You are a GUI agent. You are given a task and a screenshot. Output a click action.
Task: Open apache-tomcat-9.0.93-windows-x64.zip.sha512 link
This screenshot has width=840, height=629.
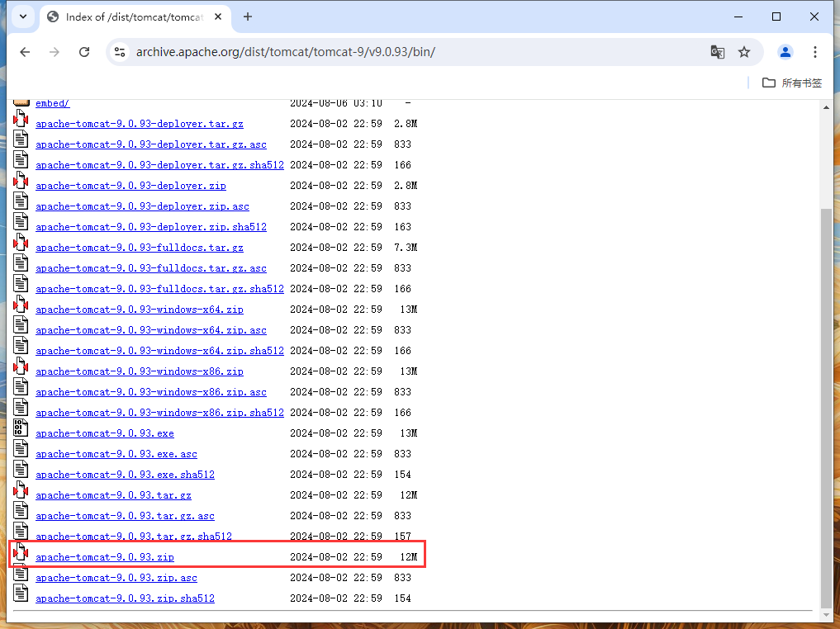[159, 351]
